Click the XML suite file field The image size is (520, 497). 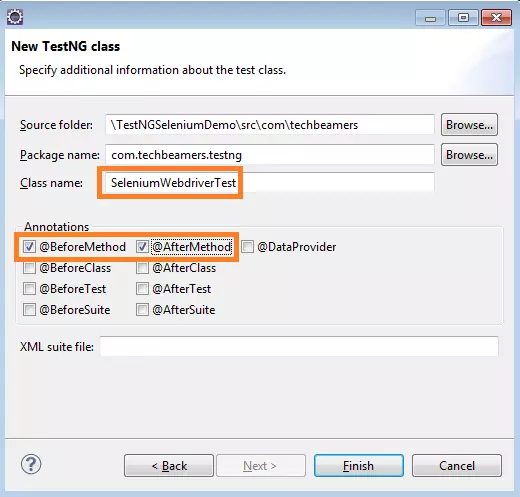[299, 347]
